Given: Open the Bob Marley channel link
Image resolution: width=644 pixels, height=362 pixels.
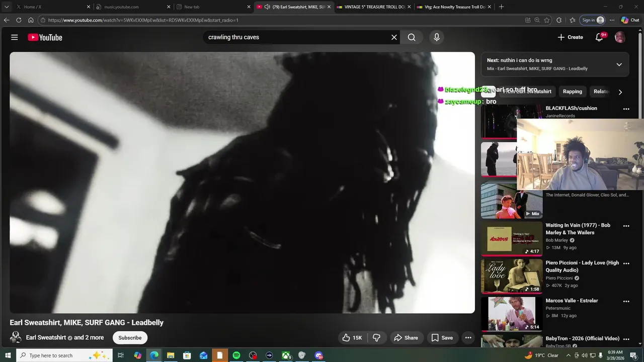Looking at the screenshot, I should pyautogui.click(x=557, y=240).
